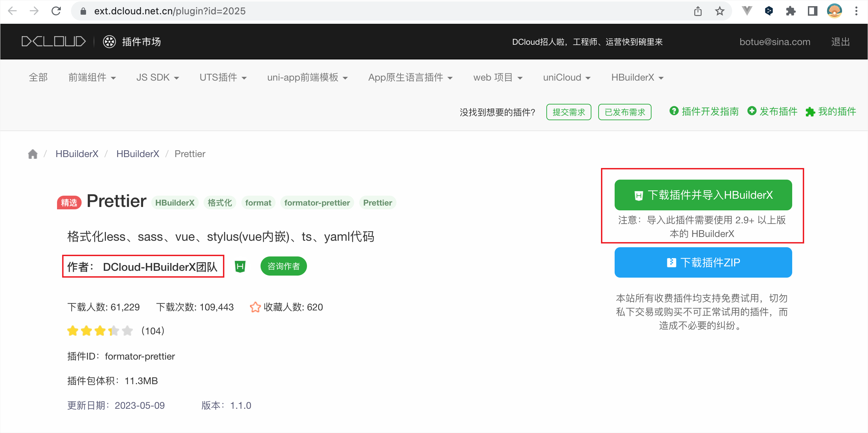Open the HBuilderX navigation menu

pos(637,78)
